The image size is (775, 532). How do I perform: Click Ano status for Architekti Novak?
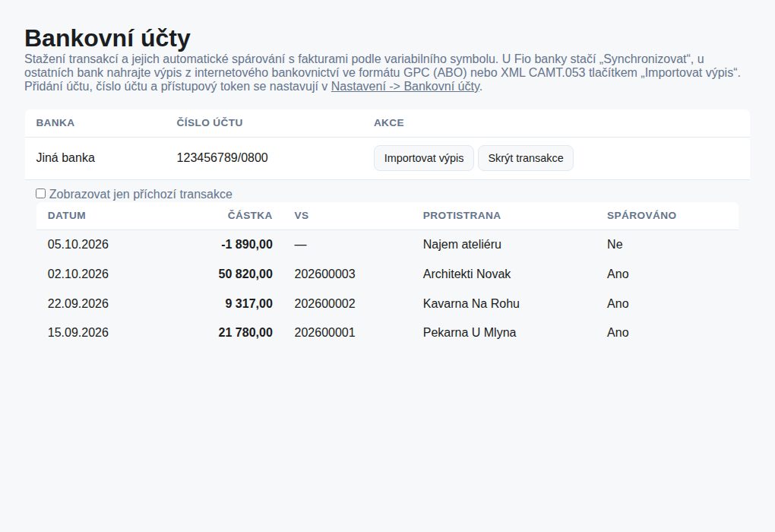(x=618, y=274)
